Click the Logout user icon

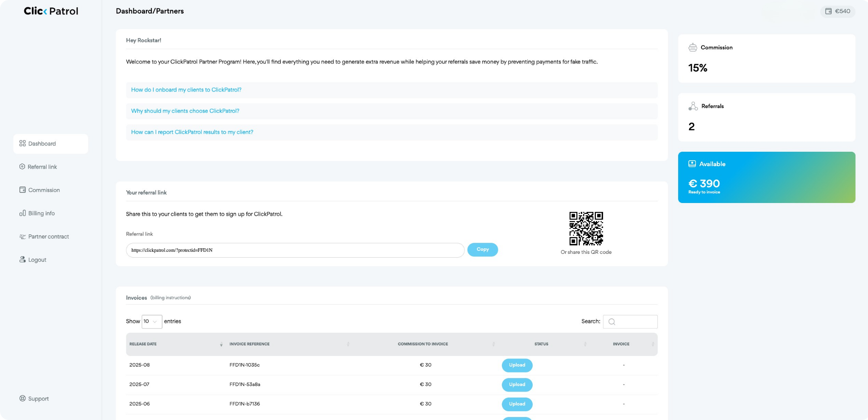(22, 259)
